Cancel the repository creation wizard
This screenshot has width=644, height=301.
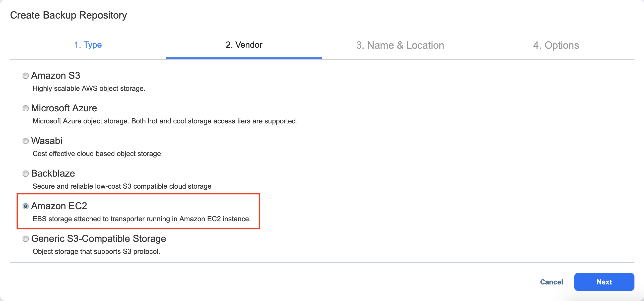pos(551,282)
